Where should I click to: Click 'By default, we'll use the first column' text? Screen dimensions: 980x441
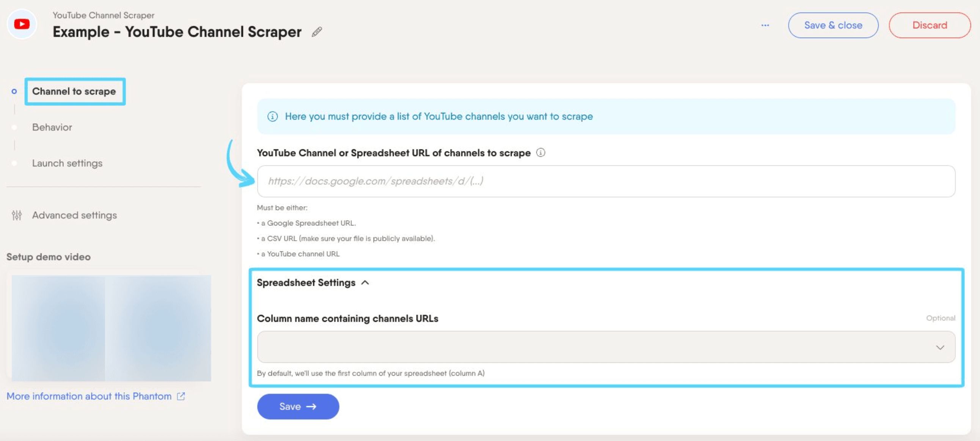tap(371, 373)
